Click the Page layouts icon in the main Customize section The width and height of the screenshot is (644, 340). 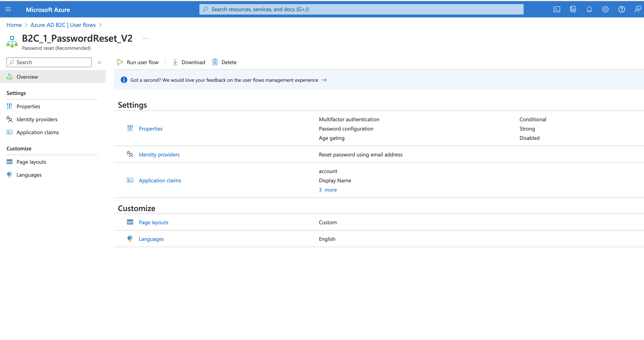click(130, 222)
